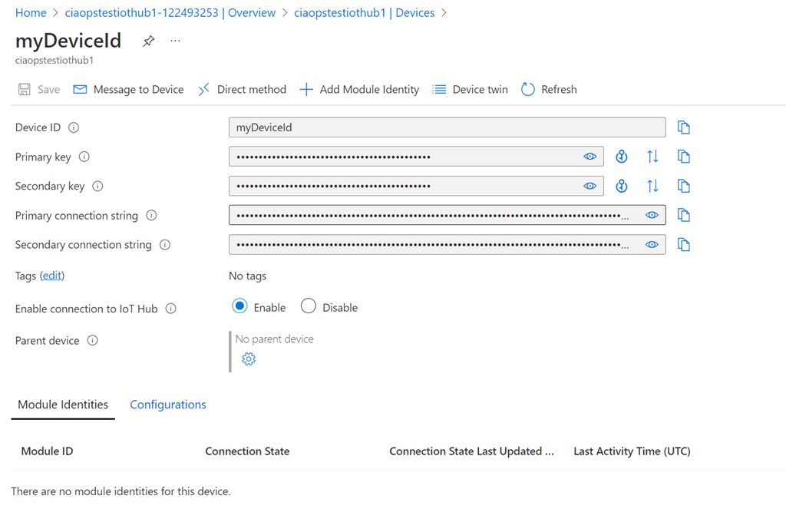Screen dimensions: 786x532
Task: Show the Secondary connection string value
Action: pyautogui.click(x=651, y=245)
